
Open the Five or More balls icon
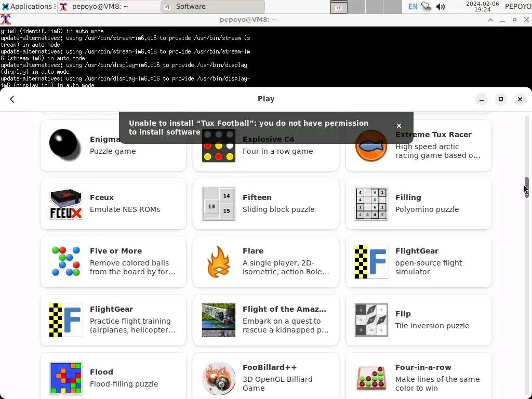(x=66, y=262)
